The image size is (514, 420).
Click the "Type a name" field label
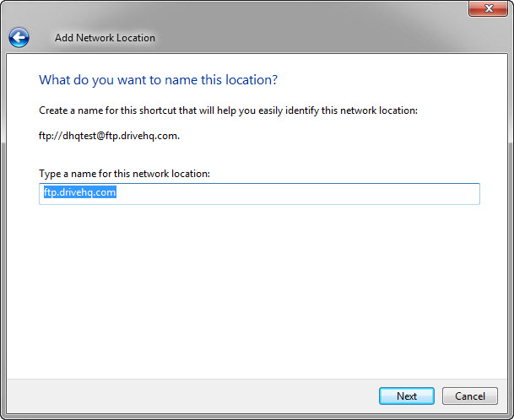(x=124, y=174)
